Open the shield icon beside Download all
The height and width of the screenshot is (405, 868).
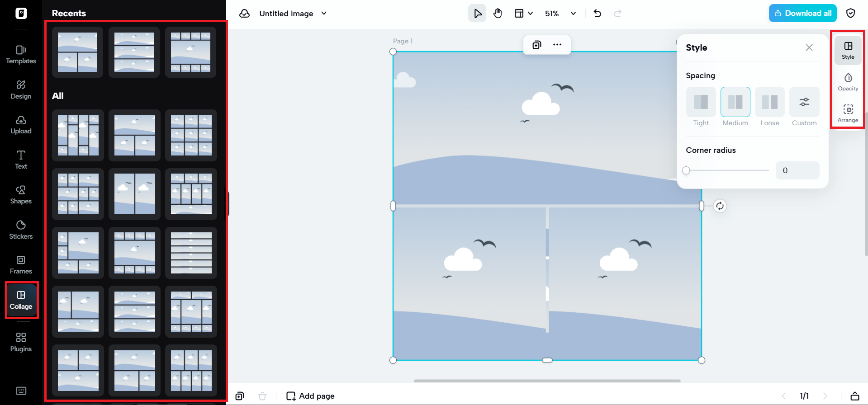click(851, 13)
